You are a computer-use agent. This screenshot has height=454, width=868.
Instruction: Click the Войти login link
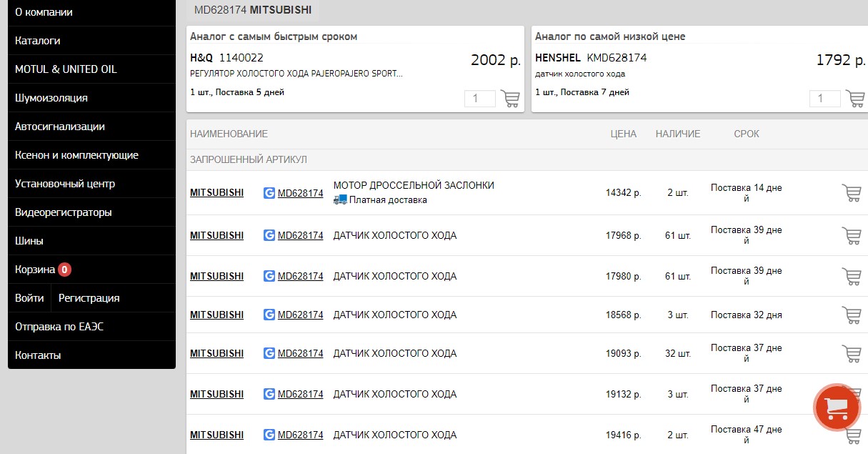(29, 298)
